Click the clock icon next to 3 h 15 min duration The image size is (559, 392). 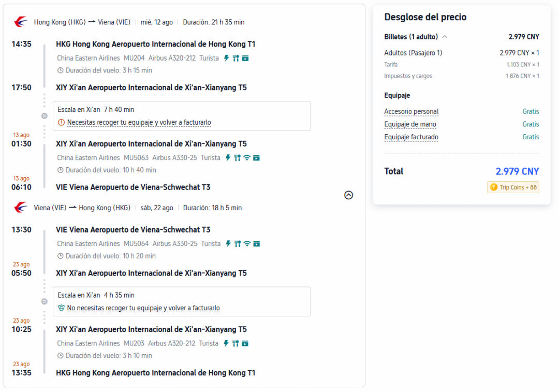point(60,70)
